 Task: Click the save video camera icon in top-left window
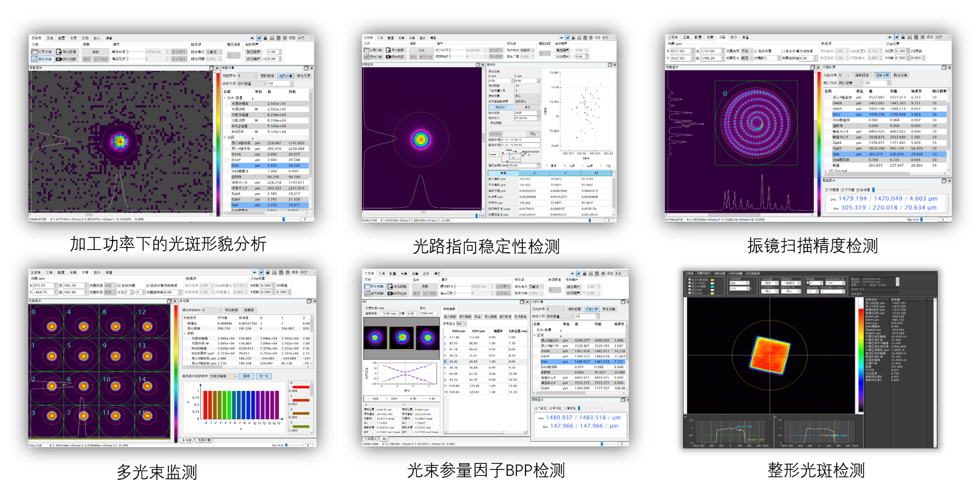click(59, 59)
